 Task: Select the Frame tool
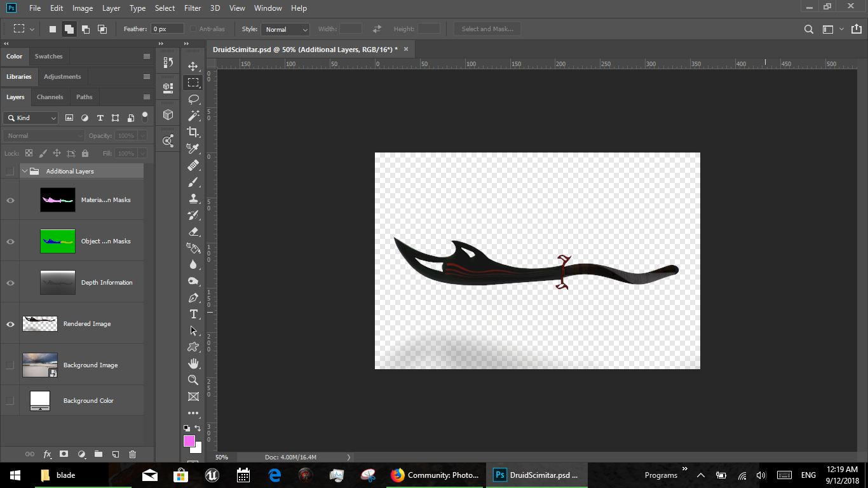[x=193, y=396]
